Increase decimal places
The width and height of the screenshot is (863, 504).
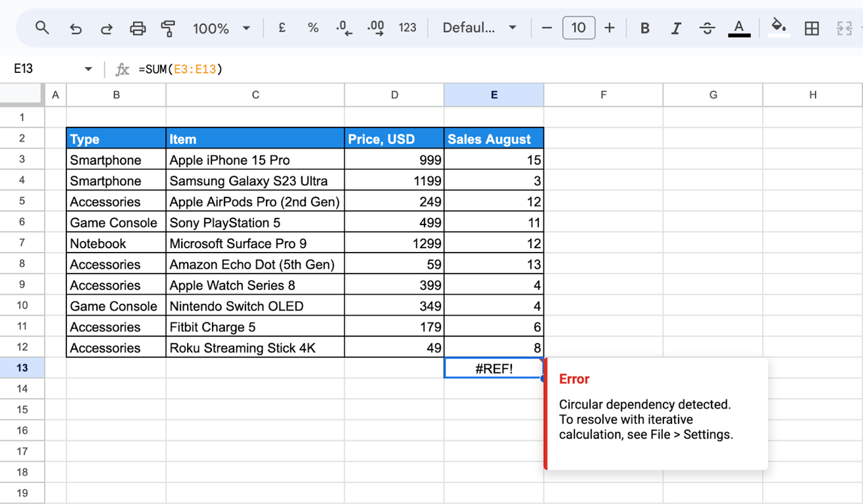[376, 28]
